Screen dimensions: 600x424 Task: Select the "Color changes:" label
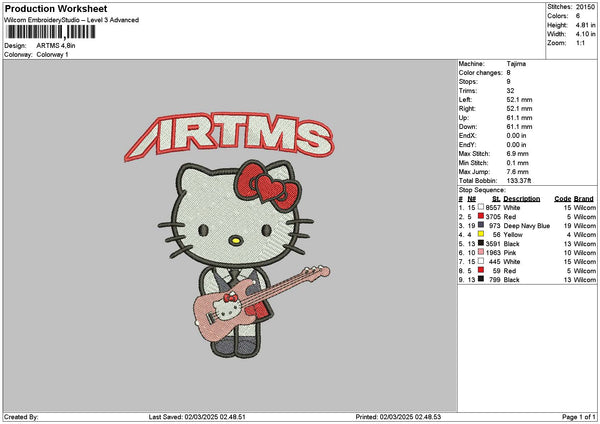point(481,73)
